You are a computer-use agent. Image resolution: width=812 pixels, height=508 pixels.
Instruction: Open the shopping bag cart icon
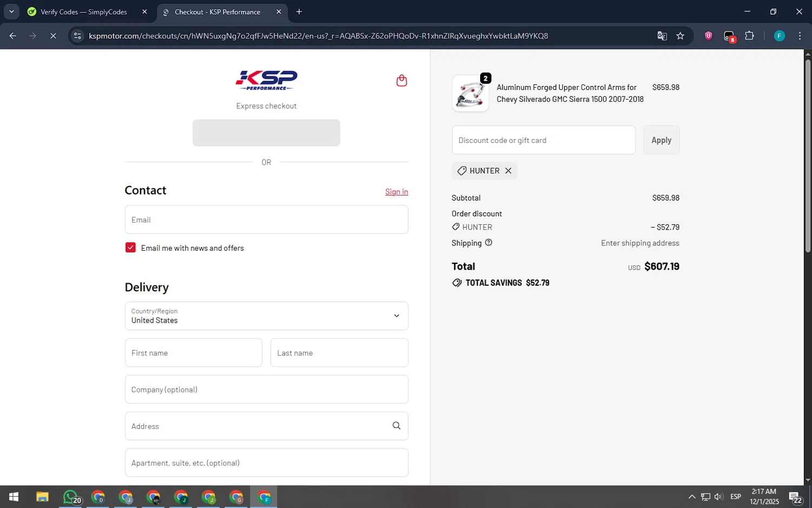click(401, 81)
